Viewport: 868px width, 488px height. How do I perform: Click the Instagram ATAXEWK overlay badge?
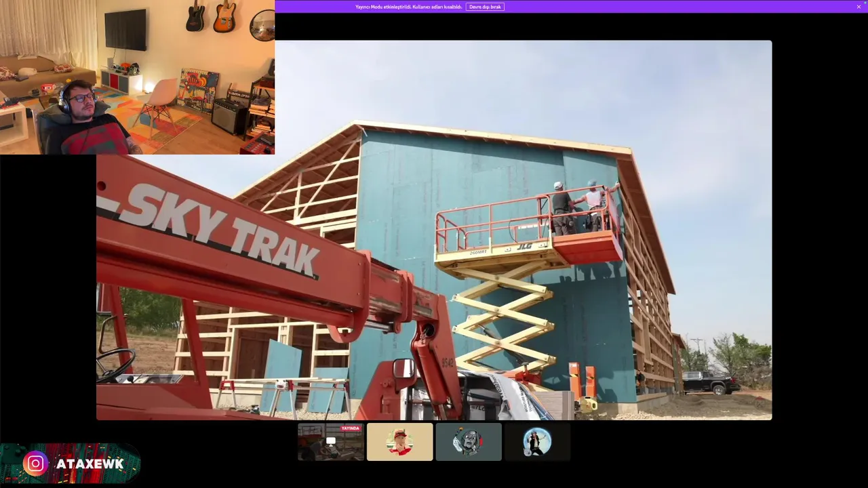point(70,464)
